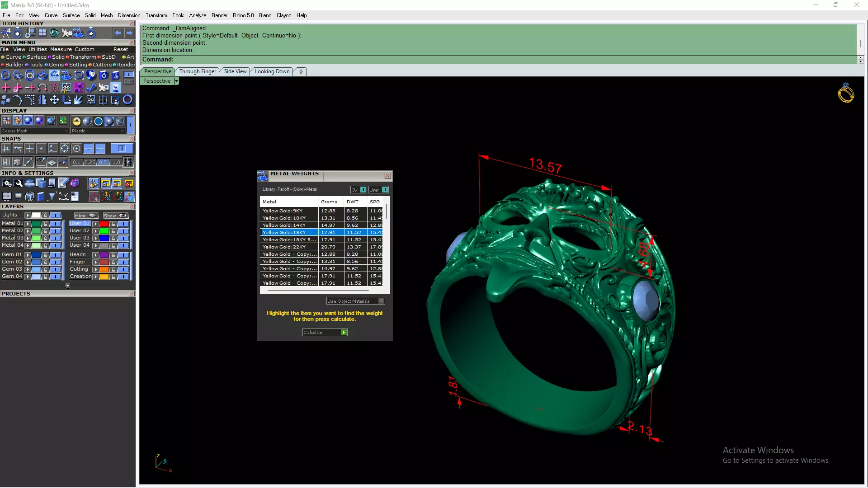
Task: Toggle the User switch in Metal Weights
Action: (385, 190)
